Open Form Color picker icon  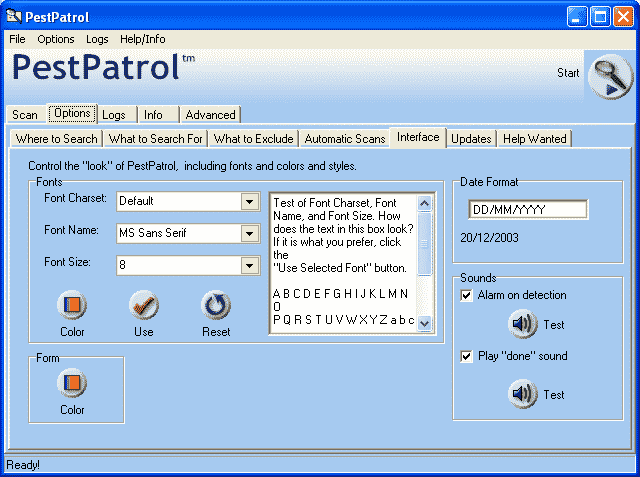tap(72, 383)
